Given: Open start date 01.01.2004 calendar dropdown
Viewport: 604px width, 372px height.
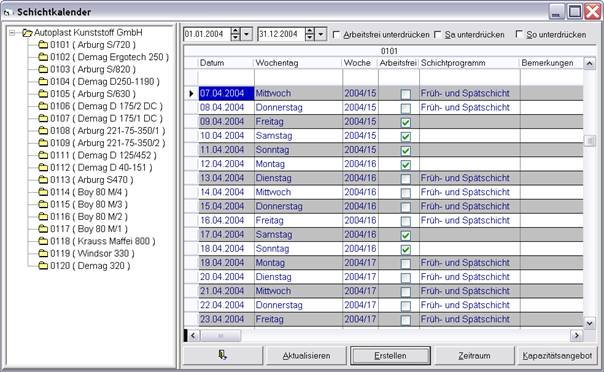Looking at the screenshot, I should coord(247,34).
